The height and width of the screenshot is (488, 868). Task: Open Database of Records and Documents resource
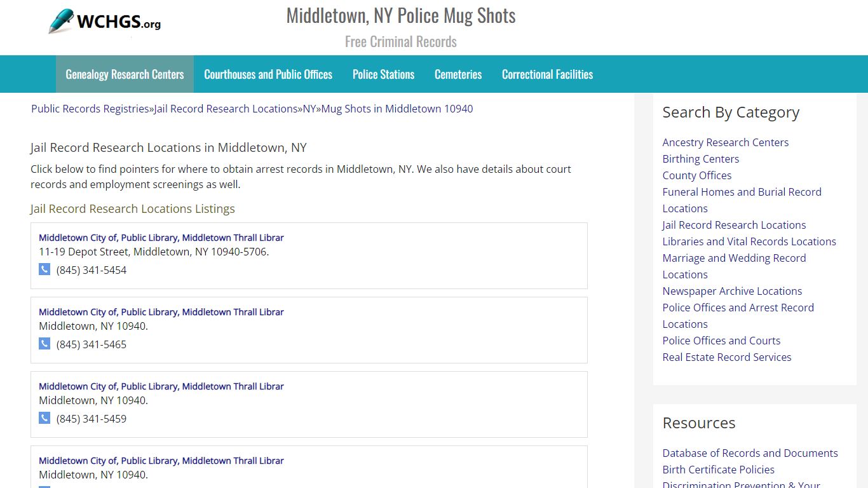click(x=750, y=453)
